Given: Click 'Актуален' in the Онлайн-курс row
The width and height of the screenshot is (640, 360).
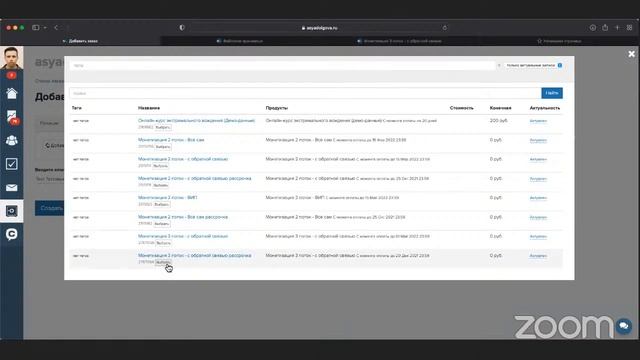Looking at the screenshot, I should click(x=538, y=121).
